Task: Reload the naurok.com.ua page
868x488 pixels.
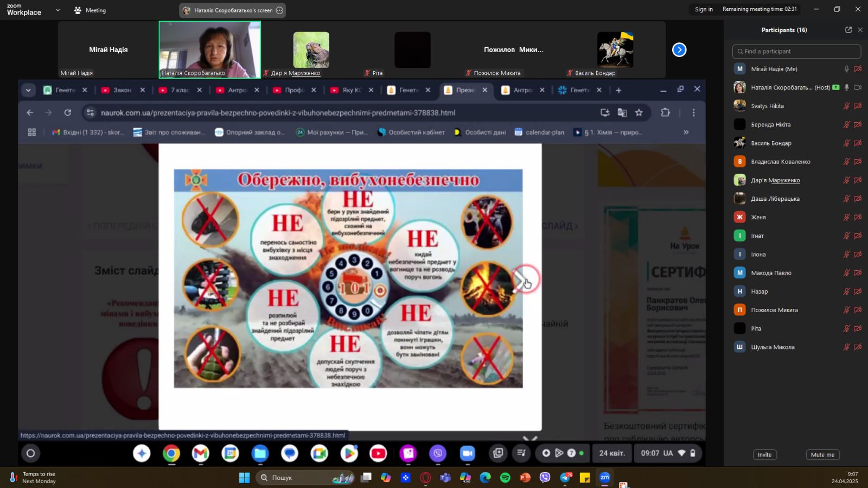Action: click(x=67, y=112)
